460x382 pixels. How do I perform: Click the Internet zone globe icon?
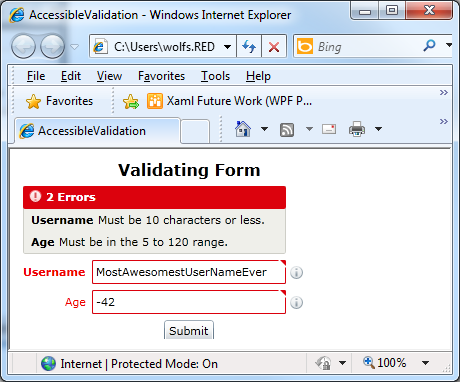(x=48, y=363)
